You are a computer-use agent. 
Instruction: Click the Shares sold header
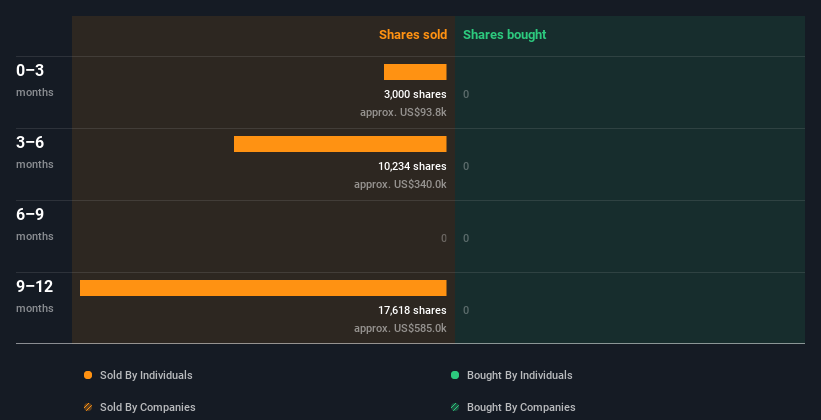[x=413, y=35]
